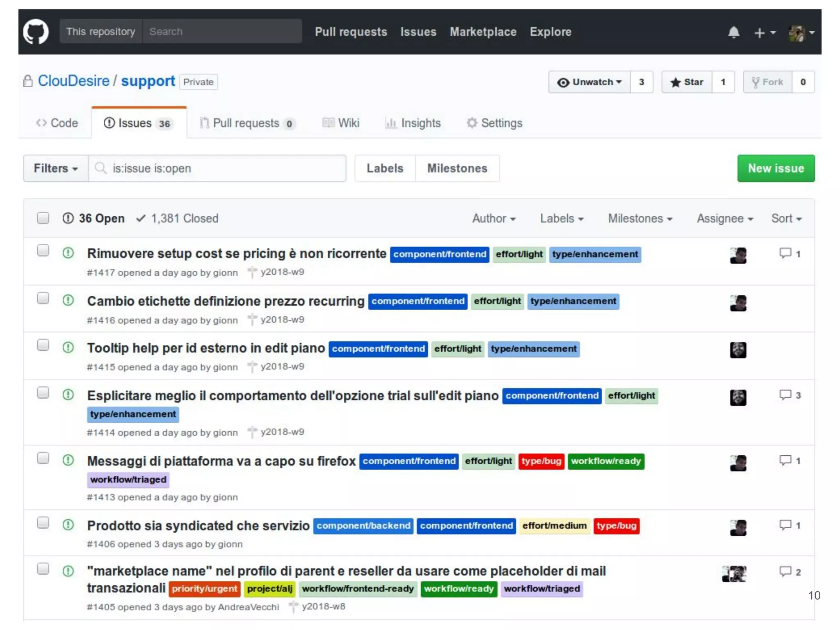Image resolution: width=840 pixels, height=630 pixels.
Task: Click assignee avatar on issue #1415
Action: click(x=738, y=350)
